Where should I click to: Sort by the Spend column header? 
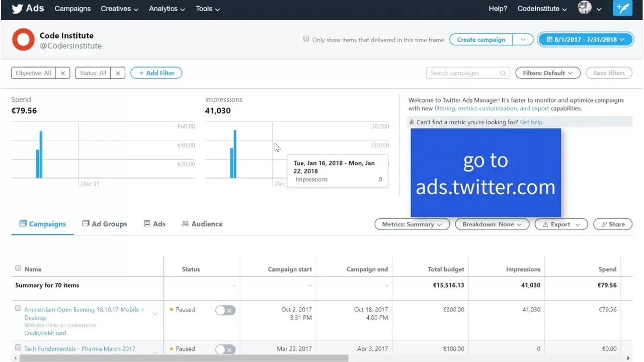click(x=607, y=269)
